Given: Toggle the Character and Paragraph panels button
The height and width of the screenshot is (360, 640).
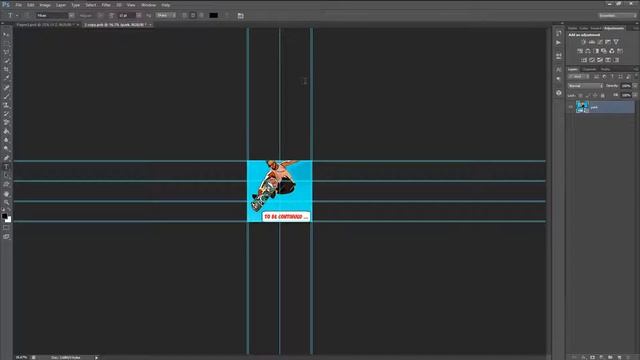Looking at the screenshot, I should pyautogui.click(x=240, y=16).
